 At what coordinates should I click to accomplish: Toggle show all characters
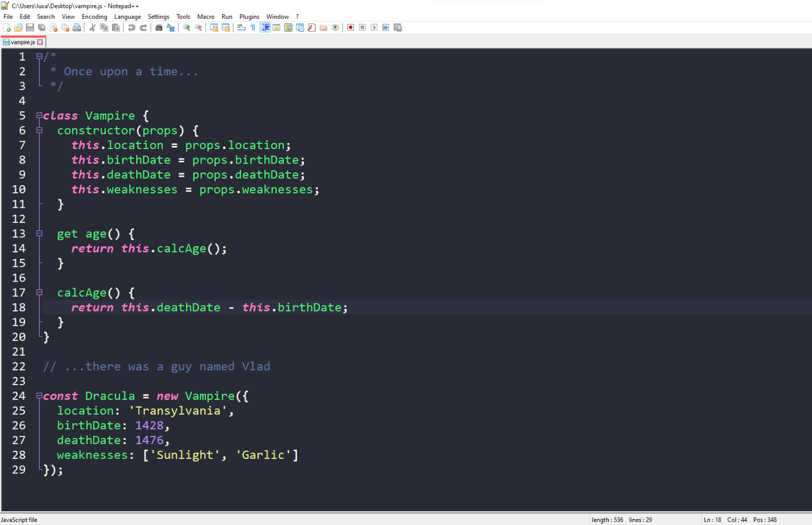pos(252,27)
